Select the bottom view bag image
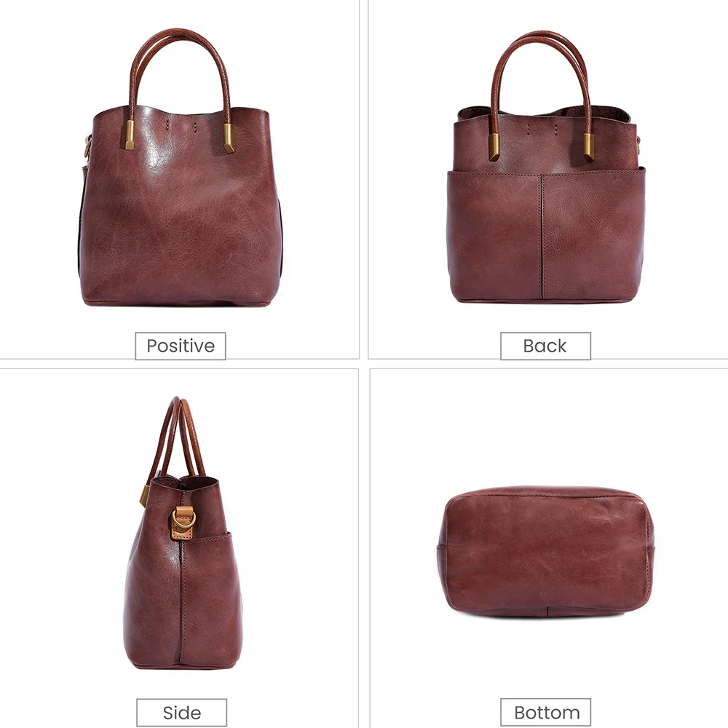This screenshot has height=728, width=728. point(546,552)
